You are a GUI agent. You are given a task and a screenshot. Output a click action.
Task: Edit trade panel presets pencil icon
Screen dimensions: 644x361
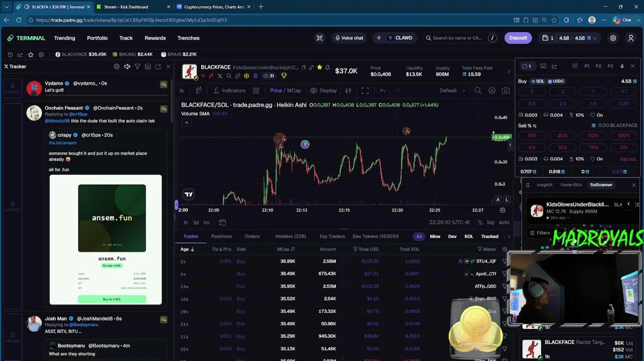575,66
